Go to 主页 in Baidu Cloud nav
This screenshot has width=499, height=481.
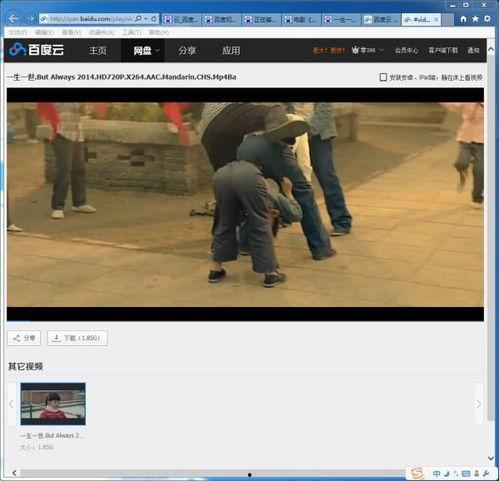click(x=98, y=50)
